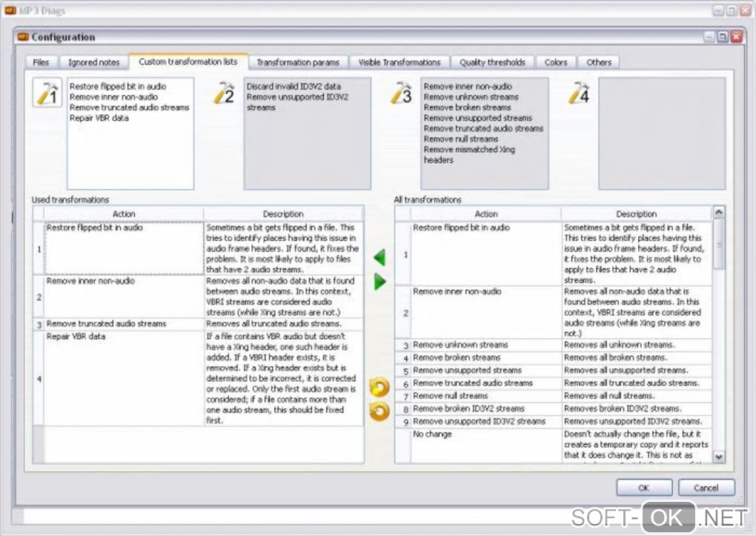
Task: Select 'Restore flipped bit in audio' in All transformations
Action: coord(486,254)
